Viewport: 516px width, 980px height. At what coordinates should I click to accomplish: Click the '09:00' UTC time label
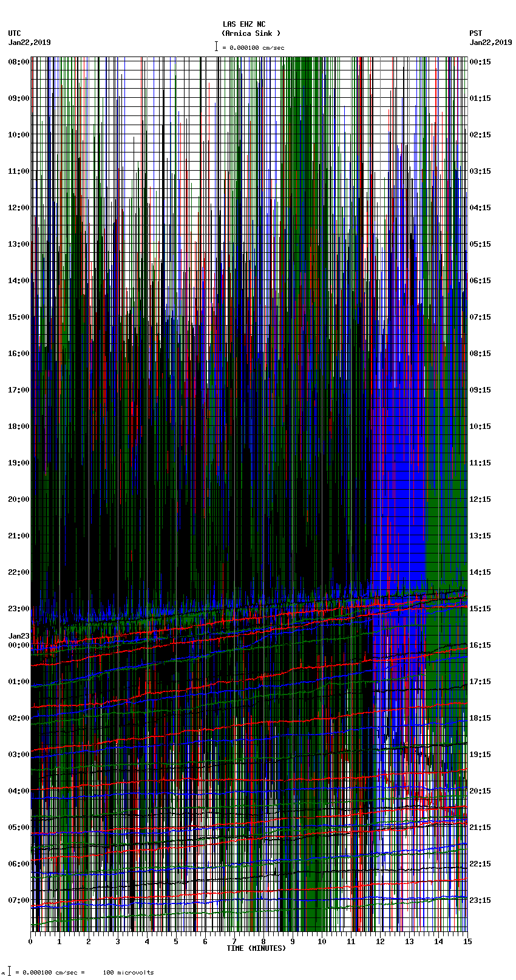[19, 98]
